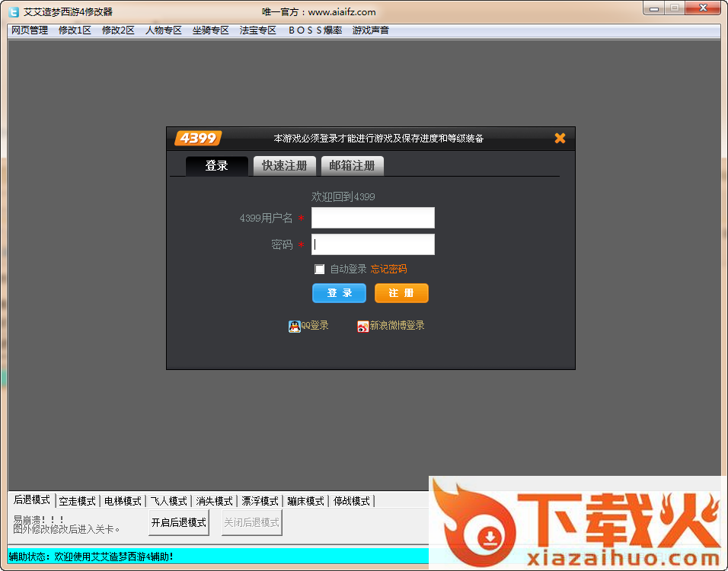Switch to the 电梯模式 tab
This screenshot has height=571, width=728.
[123, 502]
